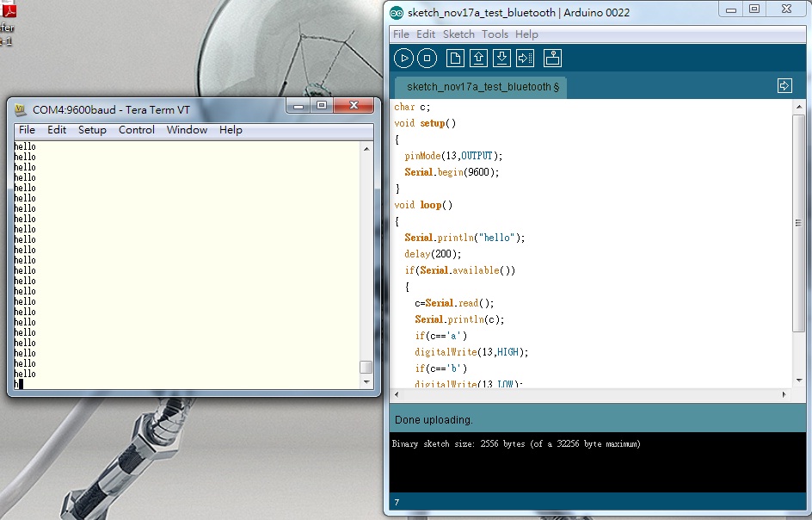
Task: Click the 'pinMode(13,OUTPUT);' line
Action: tap(453, 156)
